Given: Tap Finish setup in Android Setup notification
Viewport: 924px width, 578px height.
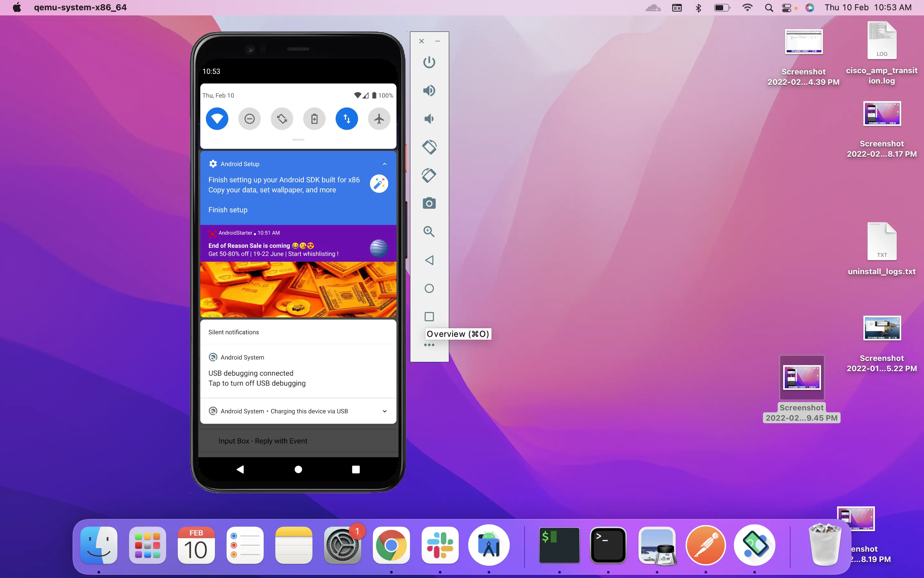Looking at the screenshot, I should point(228,210).
